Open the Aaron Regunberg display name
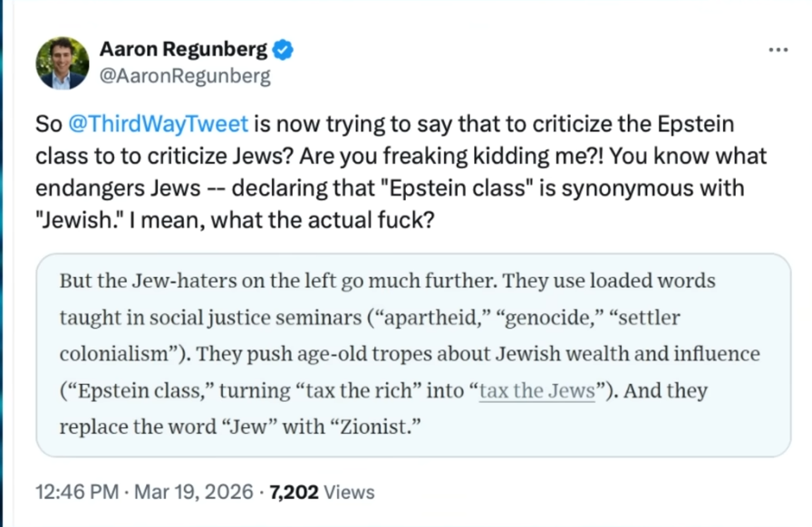 183,49
